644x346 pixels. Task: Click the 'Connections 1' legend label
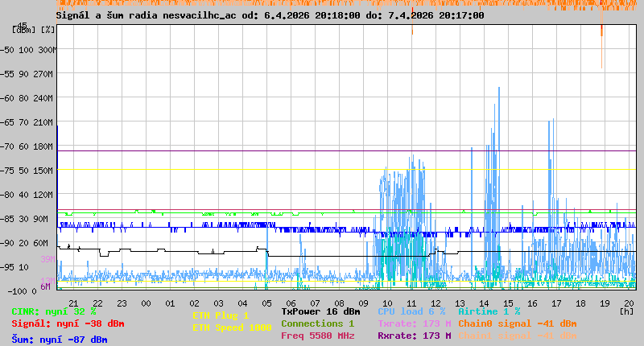point(317,323)
